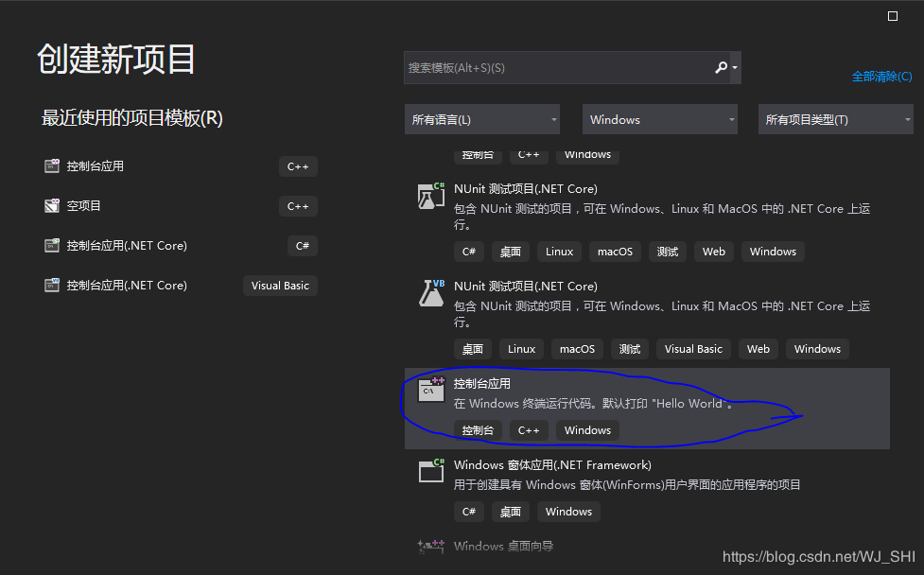Click the 控制台 tag under highlighted 控制台应用
Image resolution: width=924 pixels, height=575 pixels.
(x=478, y=430)
